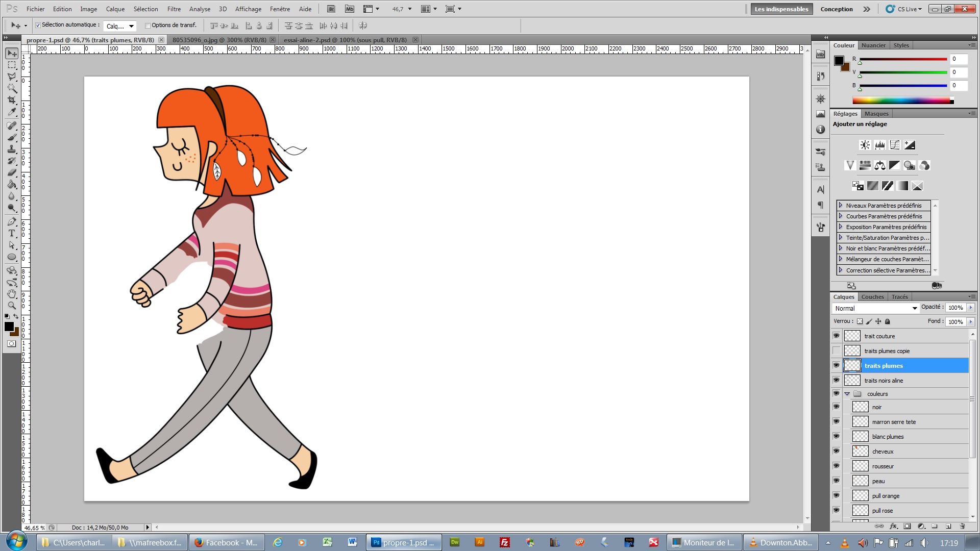Open the Filtre menu
The width and height of the screenshot is (980, 551).
pyautogui.click(x=174, y=9)
